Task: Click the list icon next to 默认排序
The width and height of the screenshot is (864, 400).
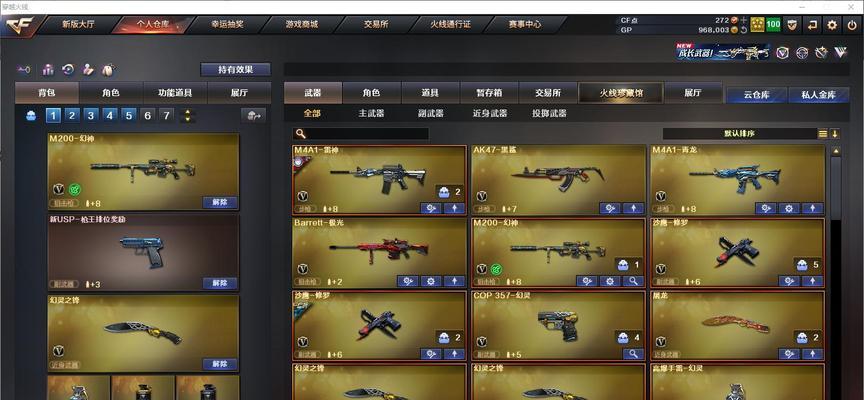Action: [823, 133]
